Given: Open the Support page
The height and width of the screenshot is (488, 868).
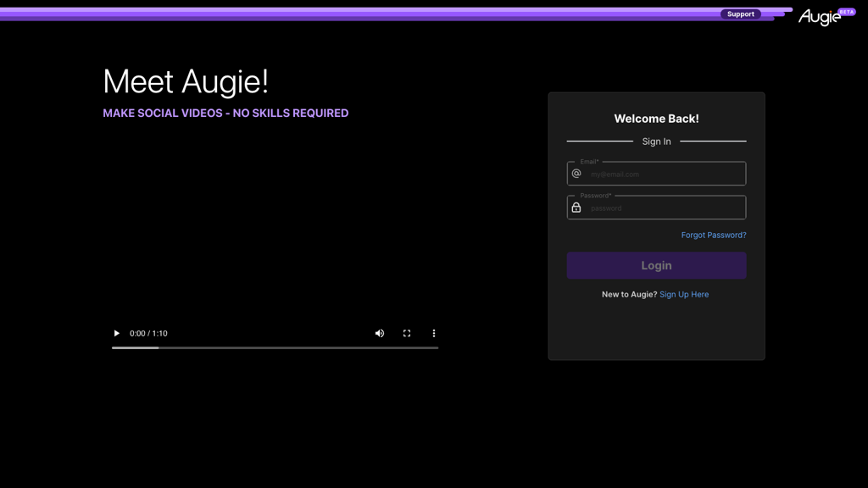Looking at the screenshot, I should click(740, 14).
